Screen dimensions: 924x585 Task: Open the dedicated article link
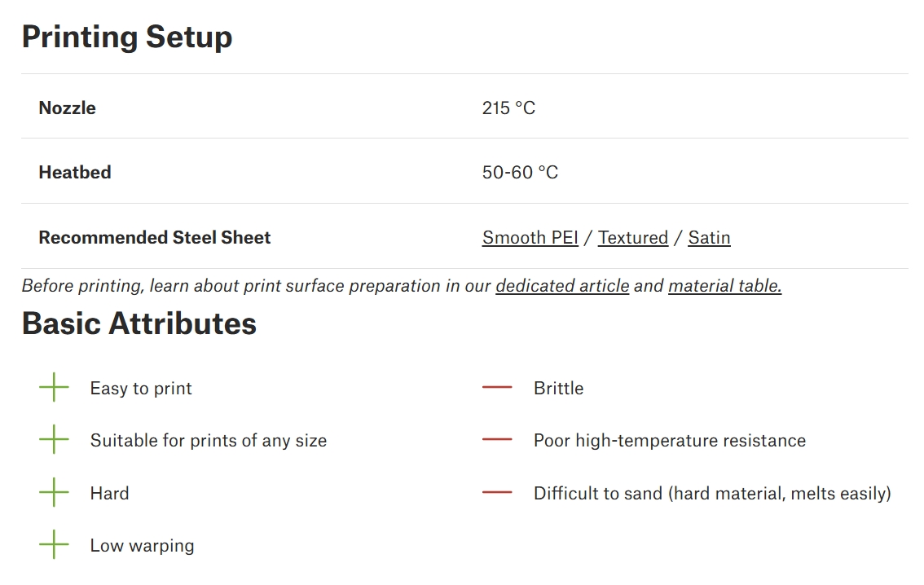point(562,286)
